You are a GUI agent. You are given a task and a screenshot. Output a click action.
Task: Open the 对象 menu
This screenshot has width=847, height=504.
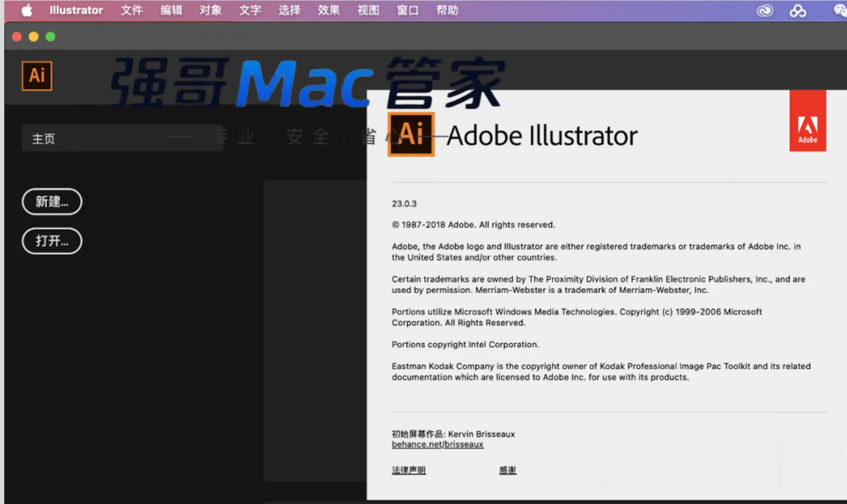click(211, 10)
